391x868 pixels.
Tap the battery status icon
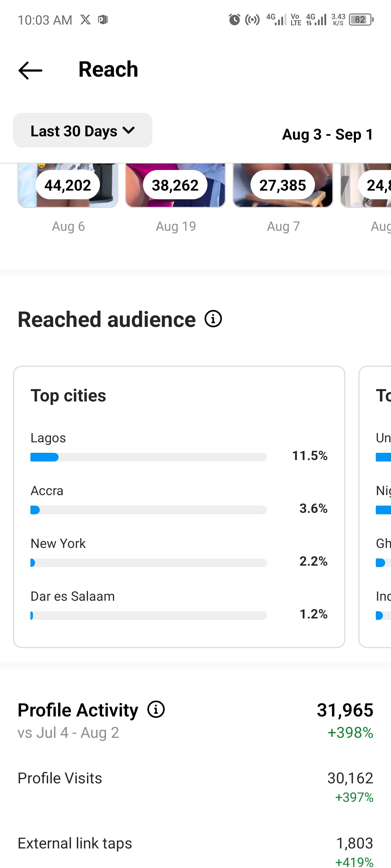[361, 20]
